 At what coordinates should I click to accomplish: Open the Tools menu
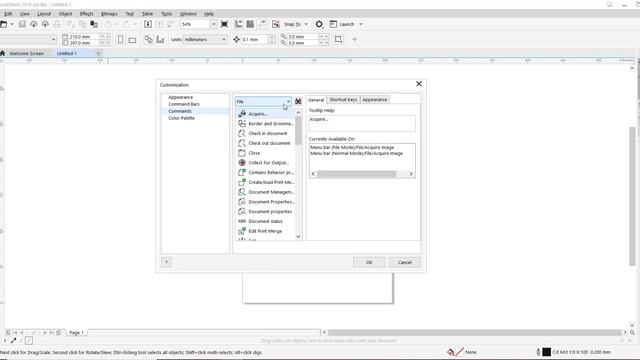pyautogui.click(x=167, y=14)
